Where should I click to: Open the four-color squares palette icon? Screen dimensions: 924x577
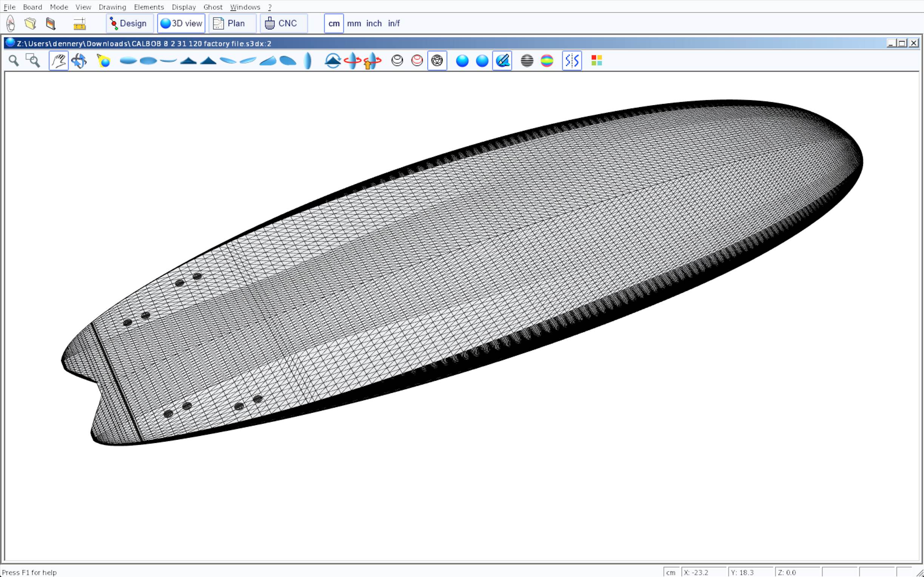point(596,61)
